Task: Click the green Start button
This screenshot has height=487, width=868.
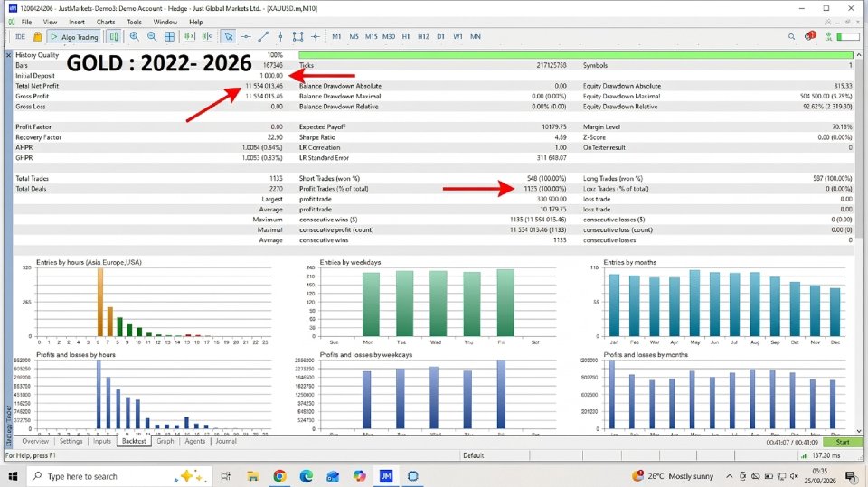Action: coord(843,442)
